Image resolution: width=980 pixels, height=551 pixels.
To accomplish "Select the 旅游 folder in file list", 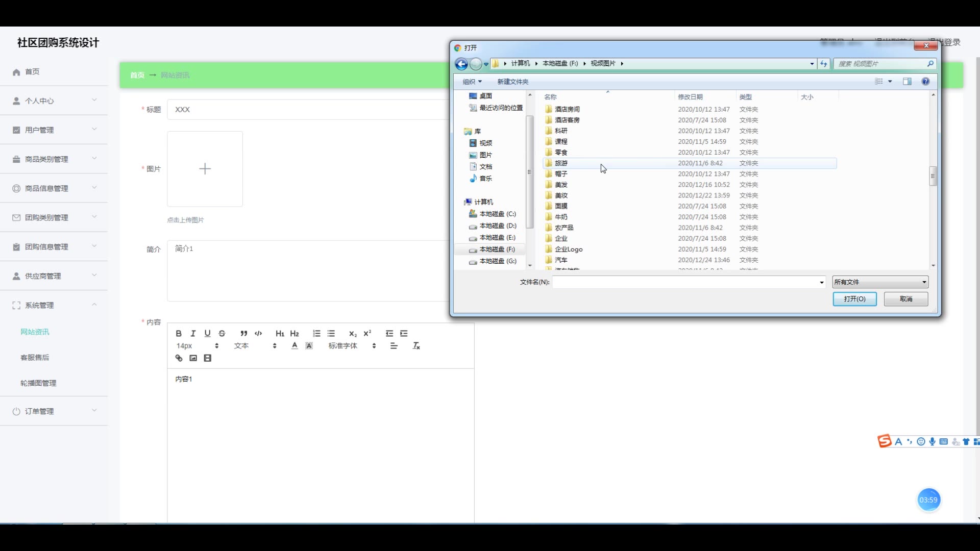I will 561,163.
